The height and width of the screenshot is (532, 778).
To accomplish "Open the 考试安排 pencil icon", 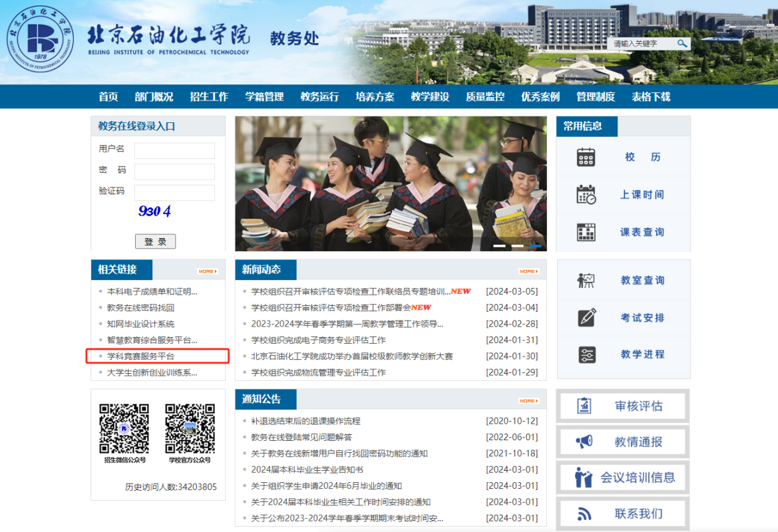I will tap(586, 317).
